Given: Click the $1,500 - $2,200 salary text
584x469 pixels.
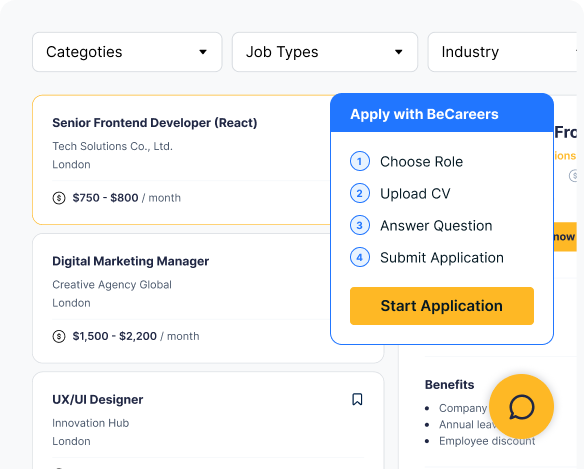Looking at the screenshot, I should pos(114,336).
